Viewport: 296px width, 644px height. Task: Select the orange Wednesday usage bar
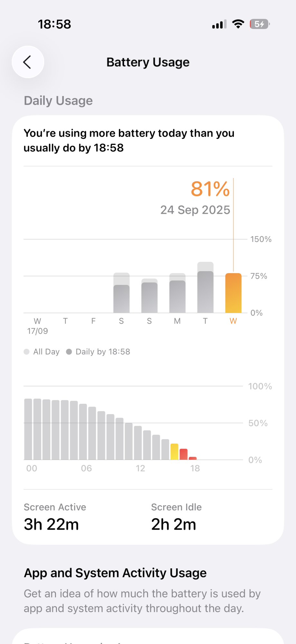pos(233,293)
